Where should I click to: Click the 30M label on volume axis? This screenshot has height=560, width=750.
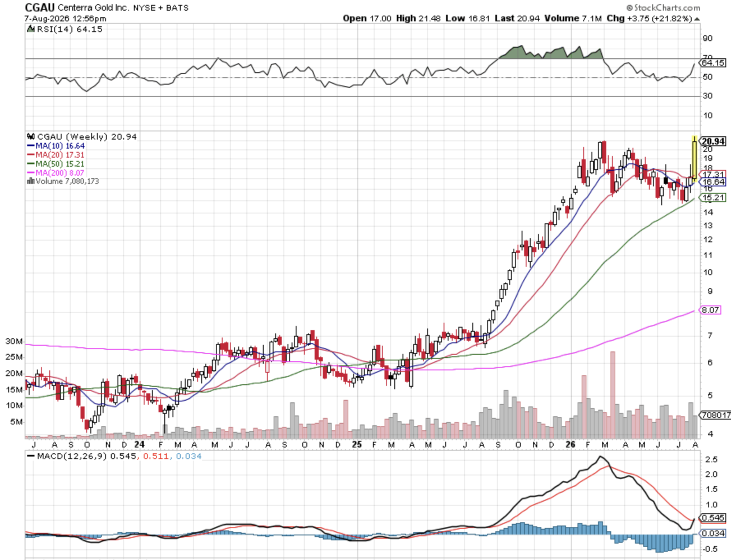coord(14,341)
